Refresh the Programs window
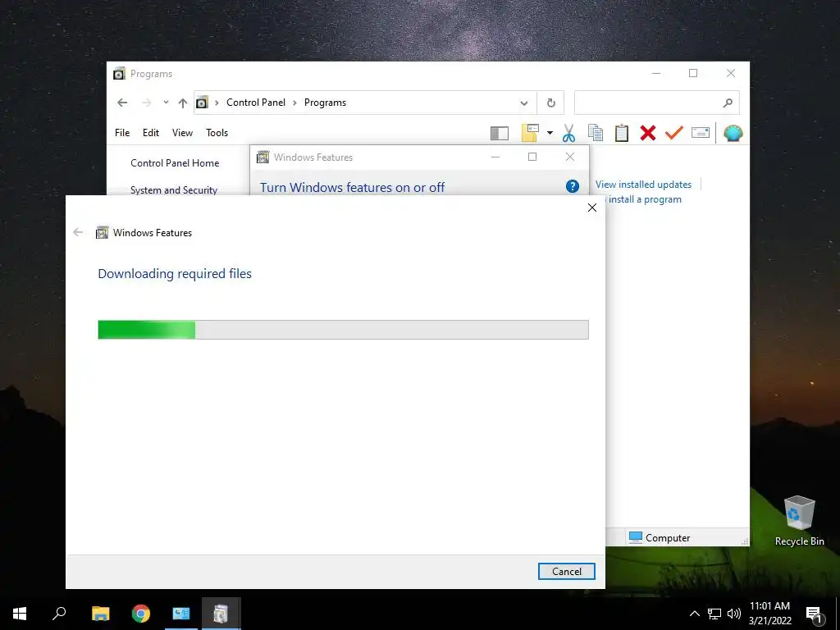 tap(550, 103)
